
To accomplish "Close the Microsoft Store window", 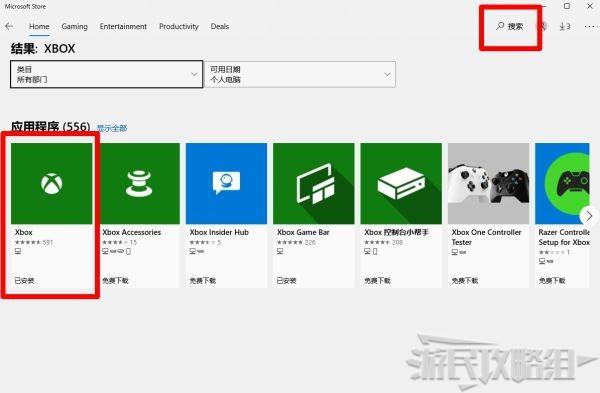I will pyautogui.click(x=590, y=6).
